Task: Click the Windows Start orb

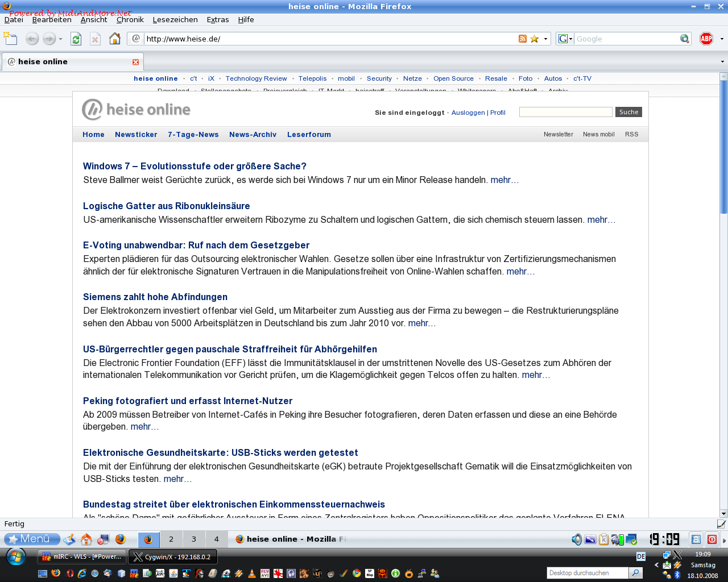Action: [16, 557]
